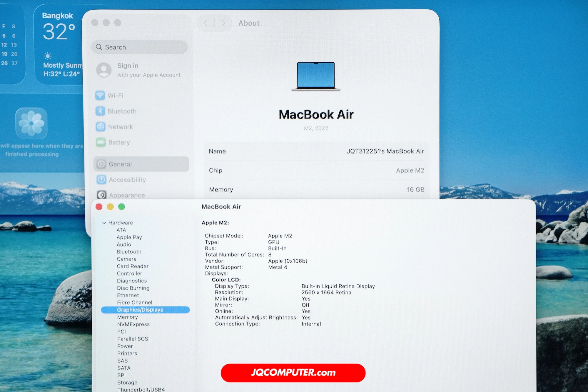The height and width of the screenshot is (392, 588).
Task: Click the forward navigation arrow
Action: pyautogui.click(x=223, y=23)
